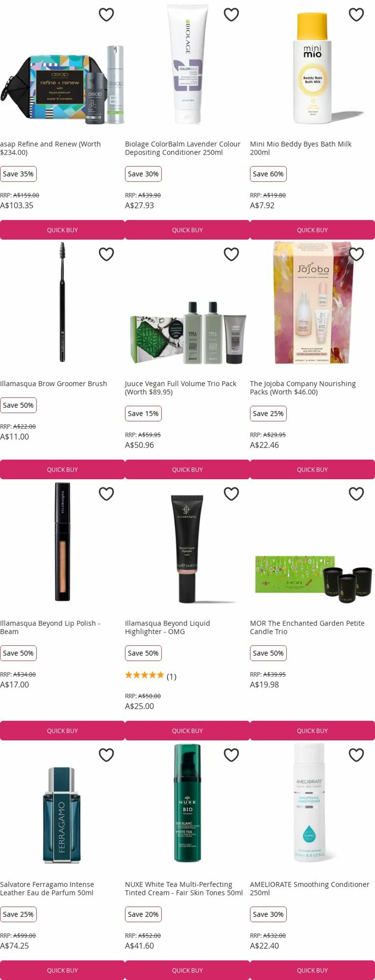375x980 pixels.
Task: Save Illamasqua Brow Groomer Brush to wishlist
Action: pos(106,254)
